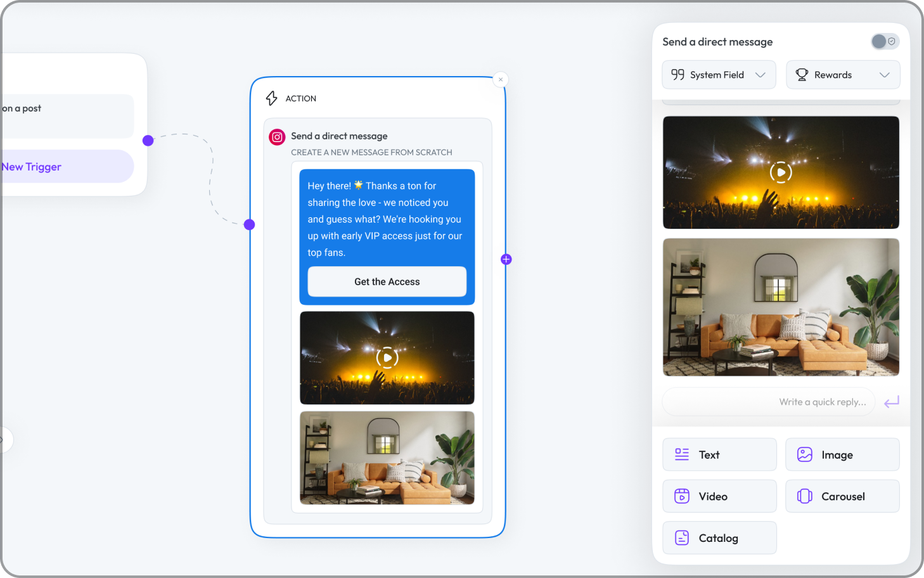Image resolution: width=924 pixels, height=578 pixels.
Task: Toggle the Send a direct message switch
Action: (x=885, y=41)
